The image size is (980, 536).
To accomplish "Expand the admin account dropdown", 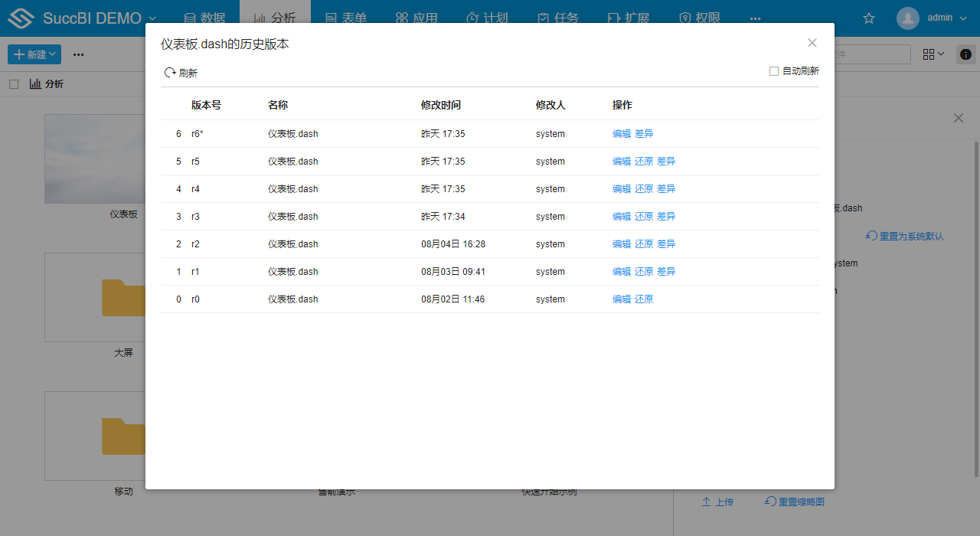I will [963, 18].
